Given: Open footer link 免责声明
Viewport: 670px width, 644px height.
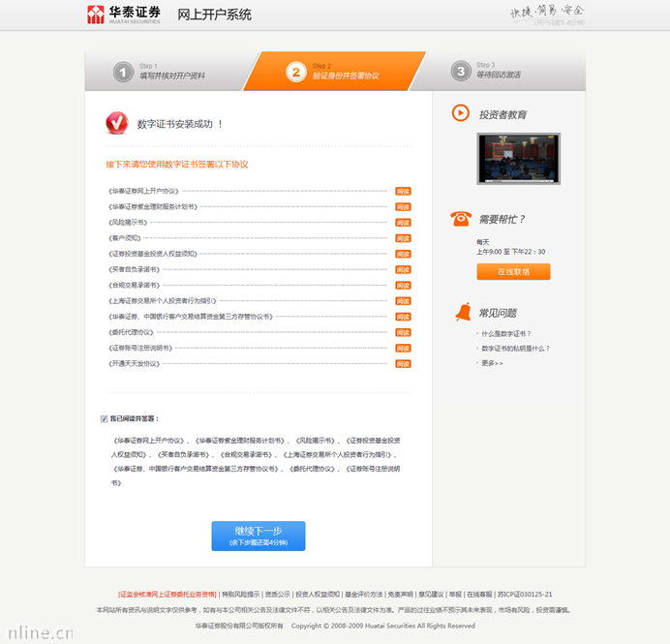Looking at the screenshot, I should coord(401,595).
